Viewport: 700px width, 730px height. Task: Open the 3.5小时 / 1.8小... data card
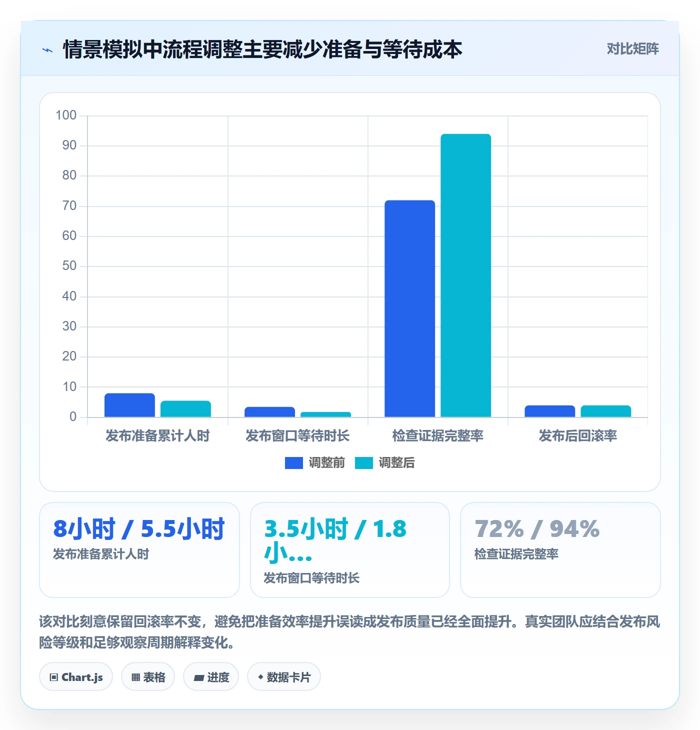[350, 550]
